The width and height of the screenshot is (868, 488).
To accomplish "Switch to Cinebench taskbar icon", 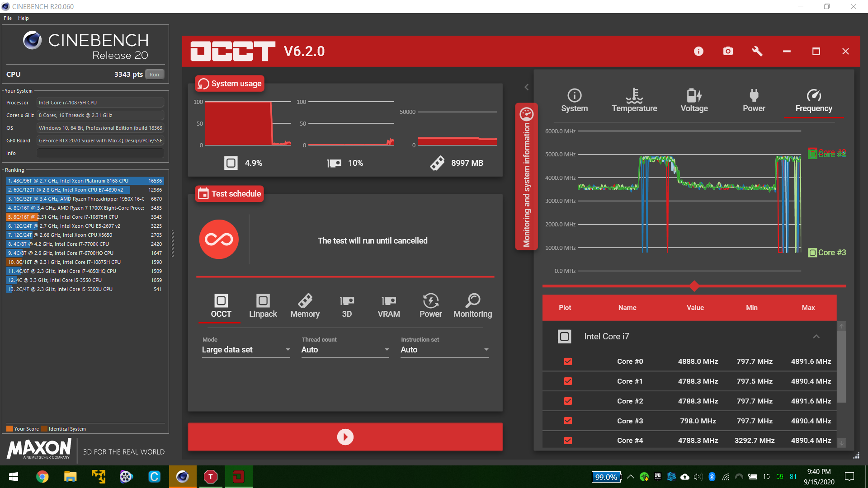I will click(183, 477).
